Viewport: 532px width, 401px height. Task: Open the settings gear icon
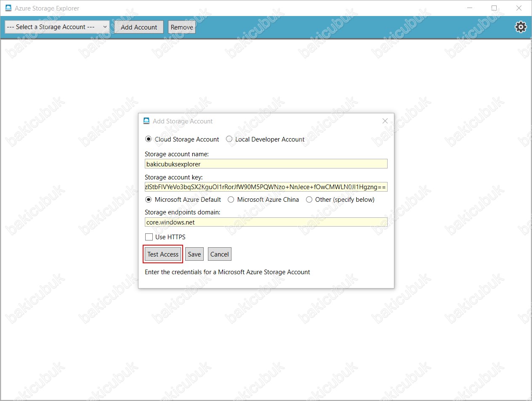point(521,27)
